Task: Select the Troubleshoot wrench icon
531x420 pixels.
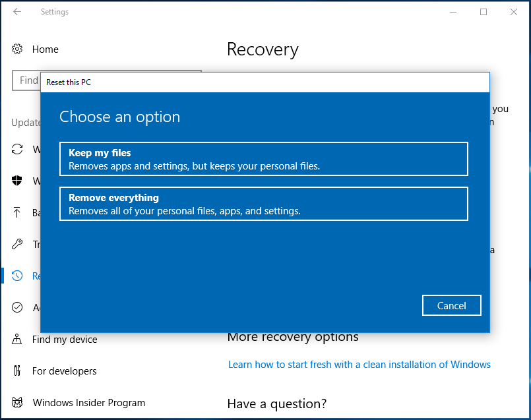Action: [x=17, y=244]
